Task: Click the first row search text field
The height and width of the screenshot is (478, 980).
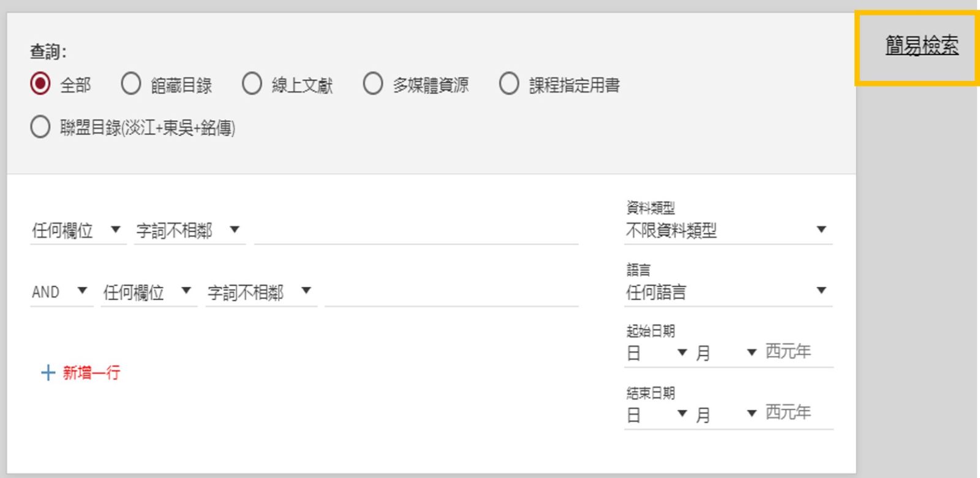Action: point(416,231)
